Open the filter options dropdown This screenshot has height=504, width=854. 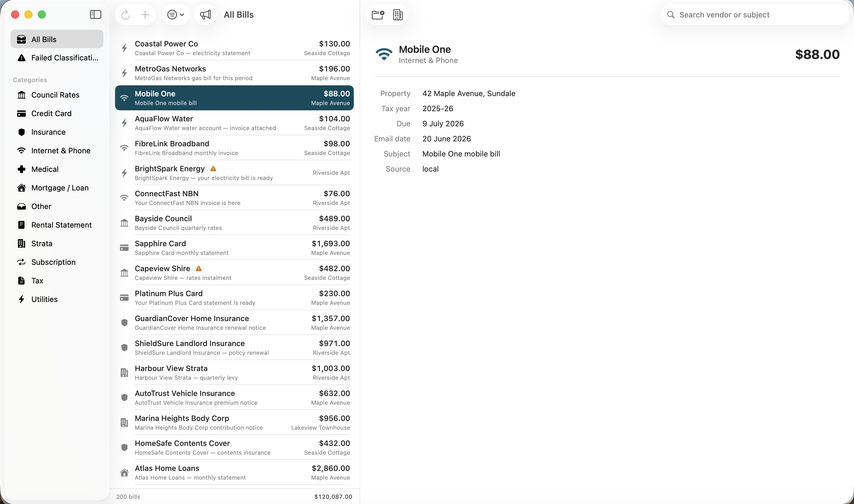point(176,15)
